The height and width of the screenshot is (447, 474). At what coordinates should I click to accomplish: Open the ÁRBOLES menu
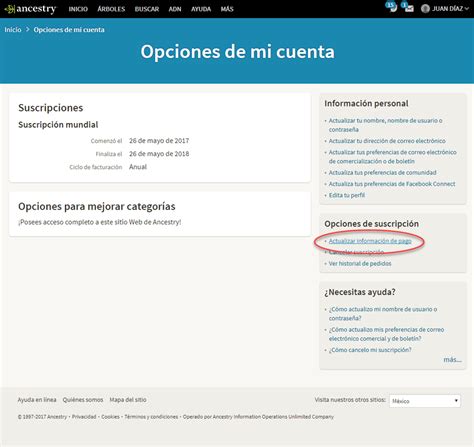(x=111, y=9)
